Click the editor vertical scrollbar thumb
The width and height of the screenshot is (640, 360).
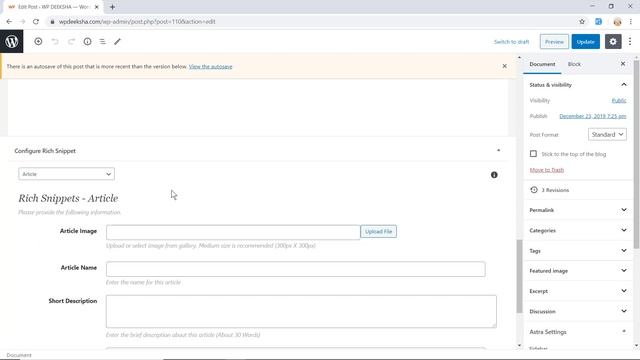(x=519, y=276)
